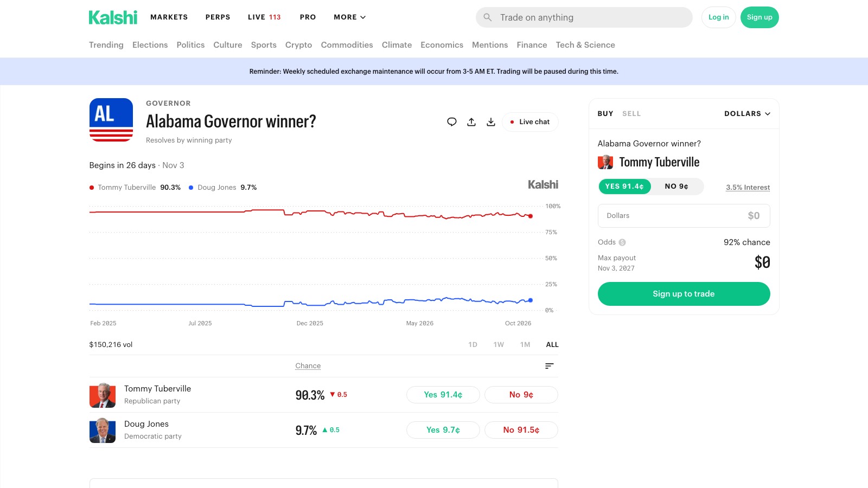Switch to the BUY mode

tap(605, 114)
